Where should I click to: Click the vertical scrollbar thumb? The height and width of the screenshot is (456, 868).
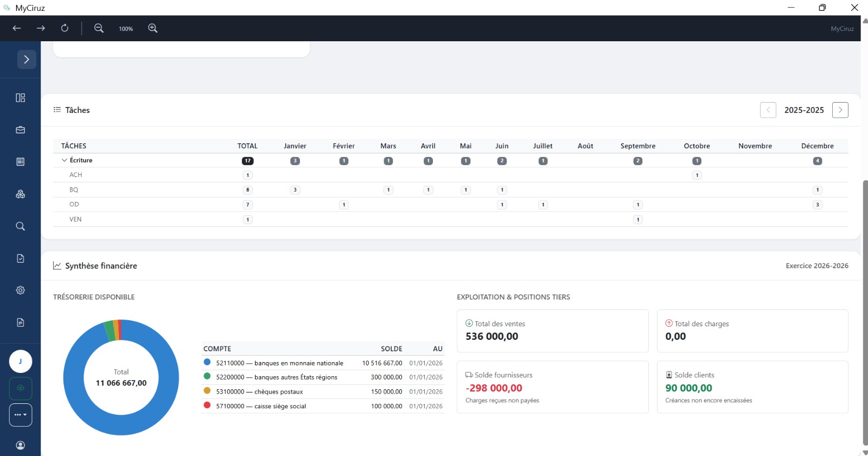coord(865,312)
